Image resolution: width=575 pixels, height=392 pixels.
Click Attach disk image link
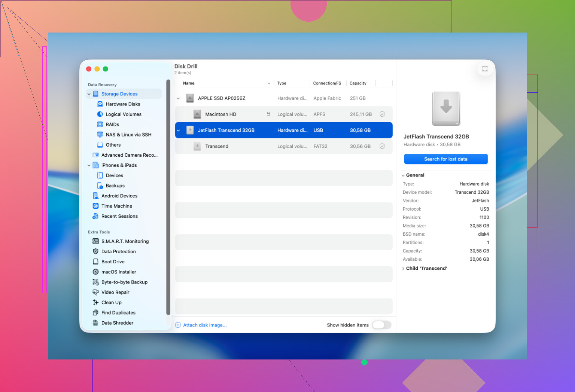[201, 325]
